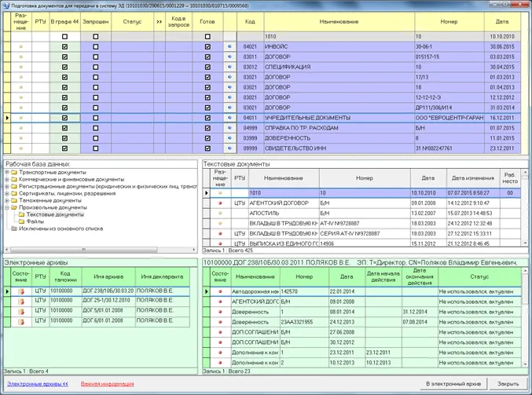This screenshot has height=395, width=532.
Task: Click archive state icon for ДОГ.6/01.01.2008 row
Action: point(21,322)
